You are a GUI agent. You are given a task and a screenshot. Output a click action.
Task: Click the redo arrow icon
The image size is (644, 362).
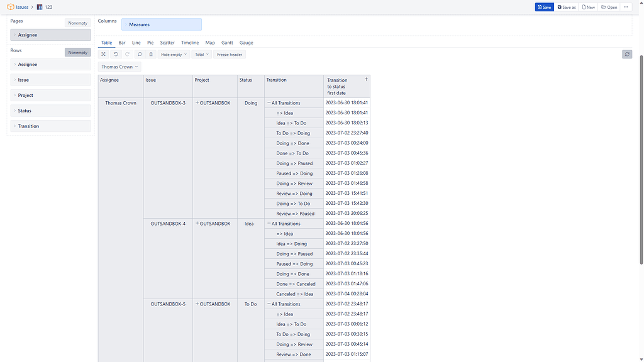click(x=127, y=55)
